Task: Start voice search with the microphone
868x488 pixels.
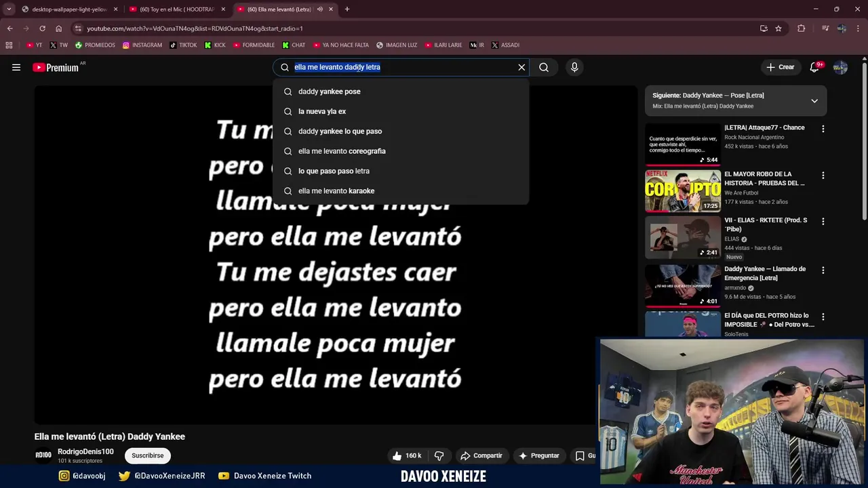Action: 574,67
